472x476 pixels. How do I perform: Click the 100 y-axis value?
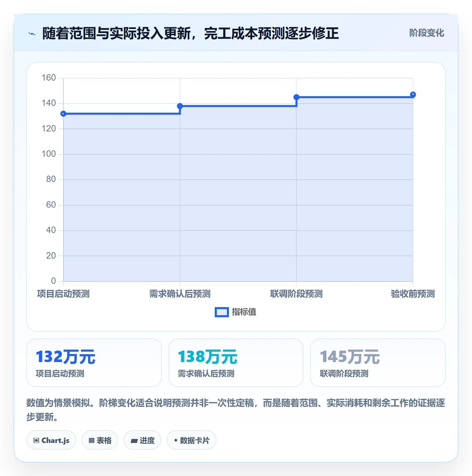coord(49,154)
